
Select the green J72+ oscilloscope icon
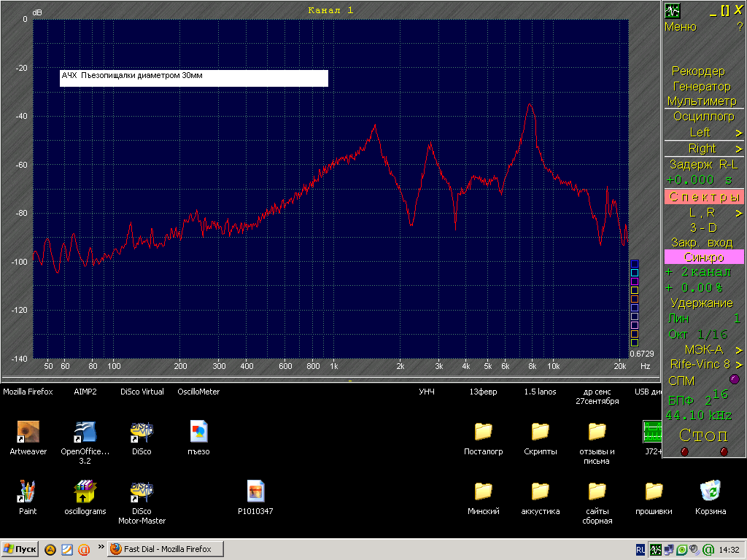651,432
